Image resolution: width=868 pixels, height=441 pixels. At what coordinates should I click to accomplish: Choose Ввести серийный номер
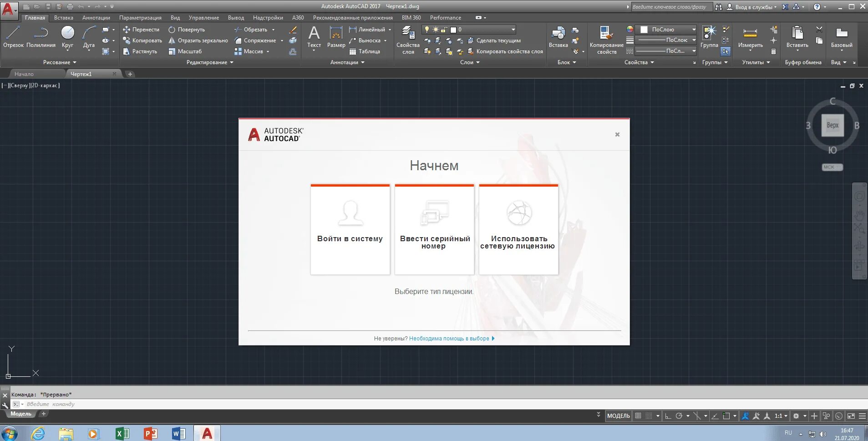[434, 229]
